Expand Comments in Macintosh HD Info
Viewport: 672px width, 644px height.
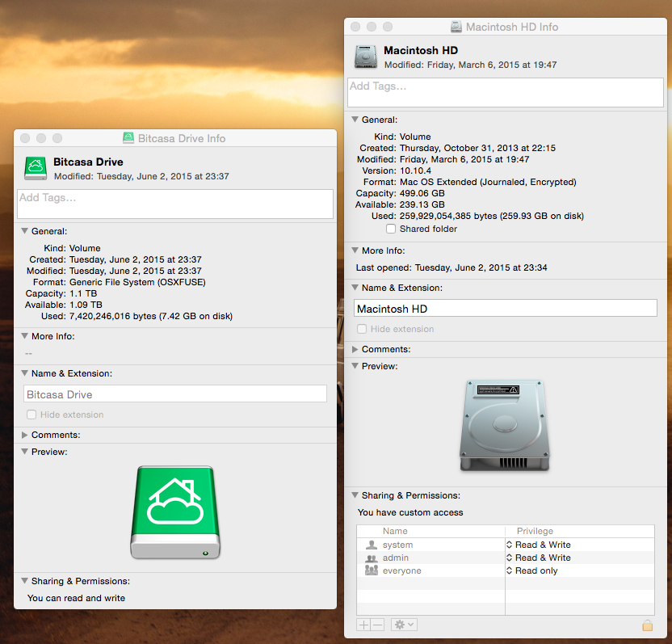coord(355,349)
